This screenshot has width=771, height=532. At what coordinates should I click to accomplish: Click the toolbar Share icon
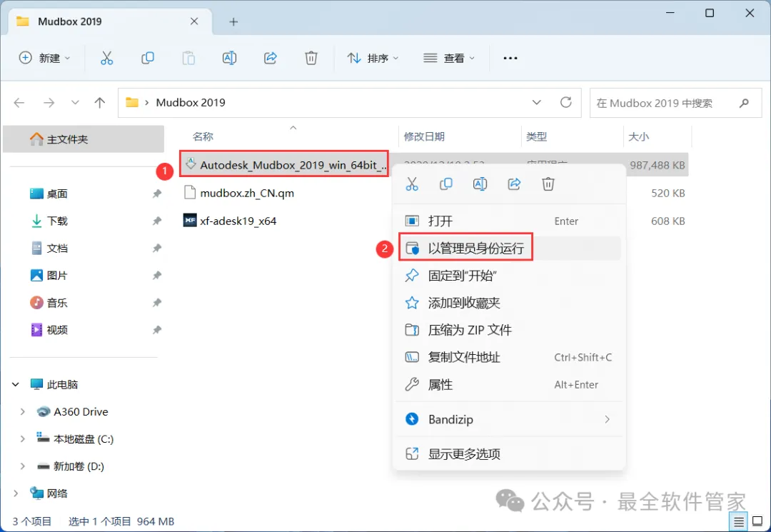[271, 58]
